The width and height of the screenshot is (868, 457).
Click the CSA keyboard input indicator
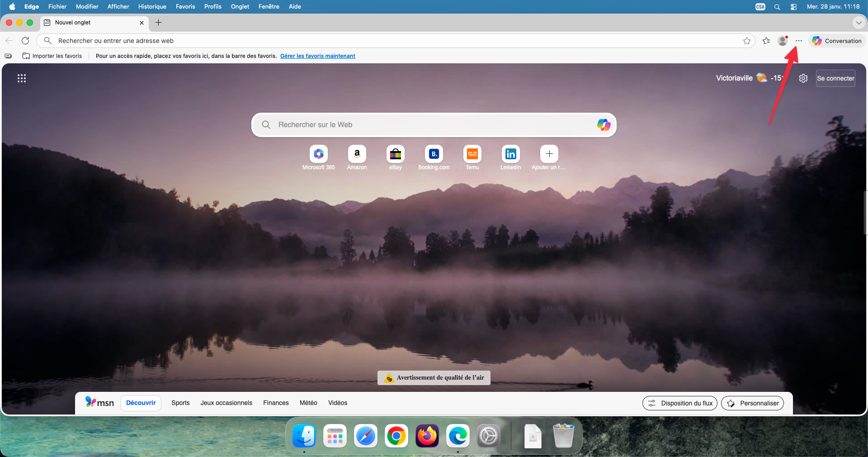(760, 7)
